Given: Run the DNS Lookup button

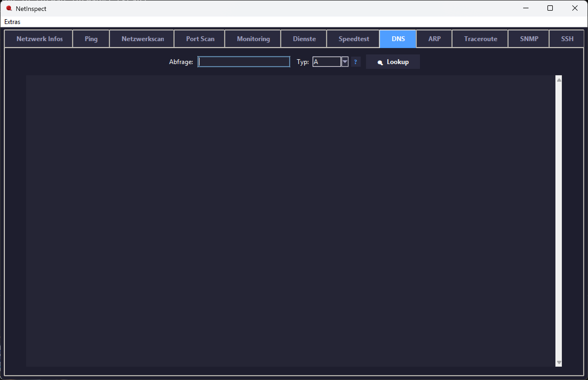Looking at the screenshot, I should tap(393, 62).
